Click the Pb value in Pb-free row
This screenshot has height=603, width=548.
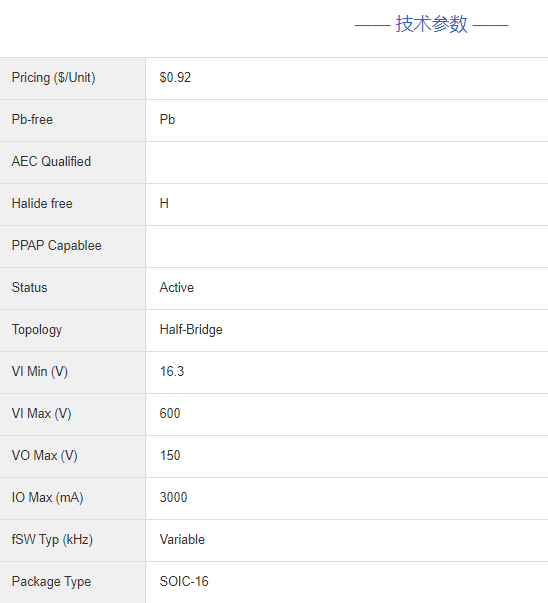[167, 120]
